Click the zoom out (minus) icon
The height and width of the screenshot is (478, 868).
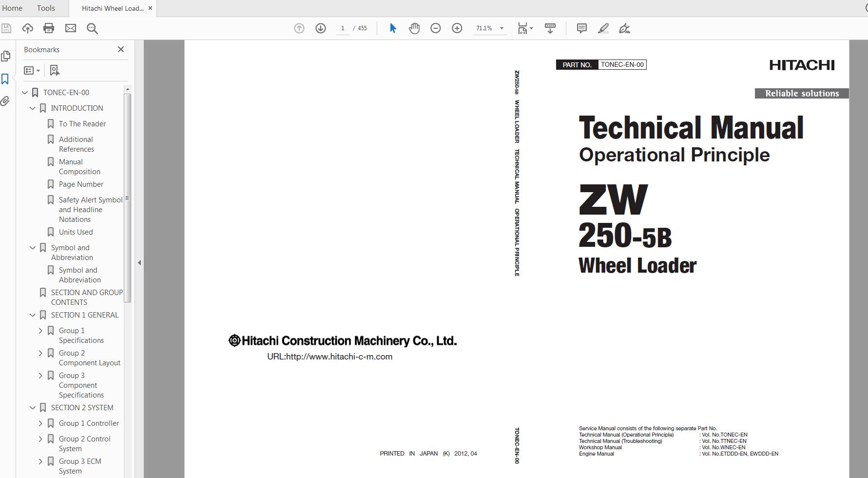[x=436, y=28]
